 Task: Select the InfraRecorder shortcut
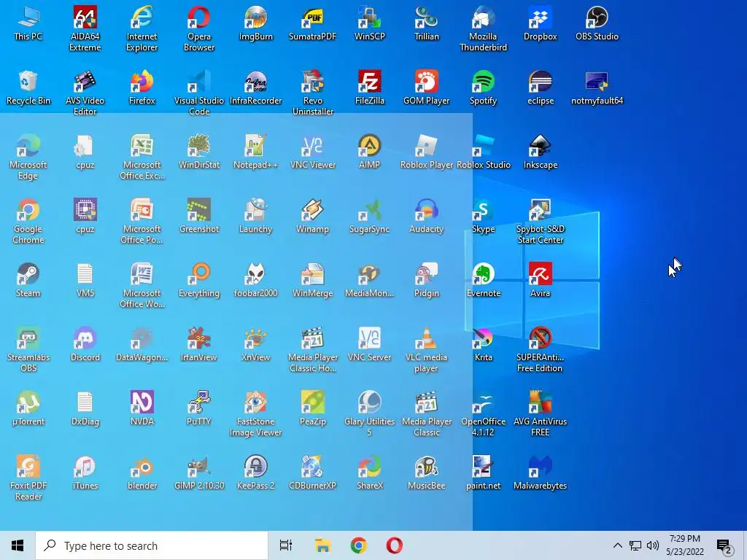pos(256,88)
